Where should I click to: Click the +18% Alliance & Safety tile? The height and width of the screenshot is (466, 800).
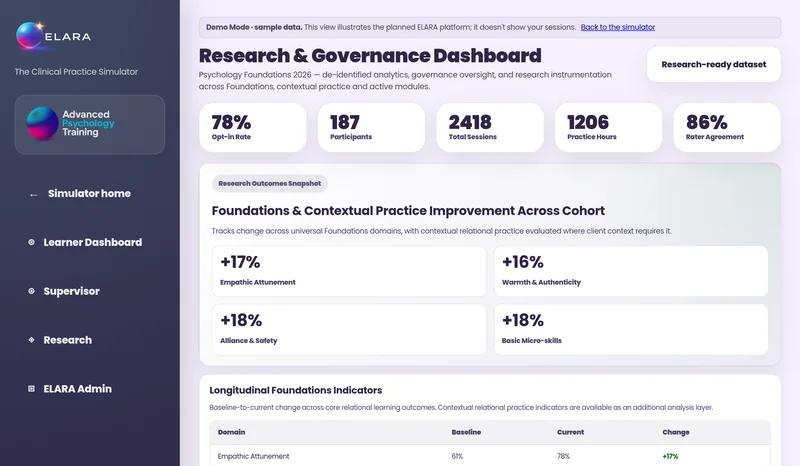(x=349, y=329)
